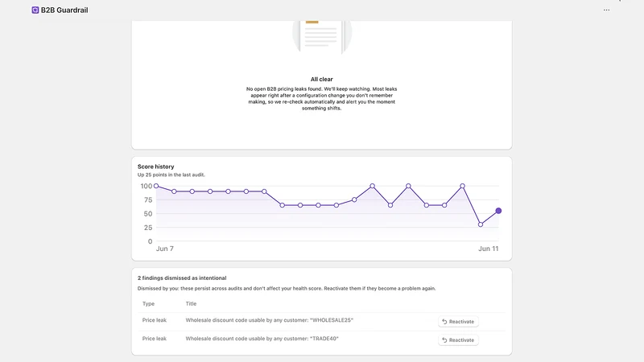
Task: Click the 'Jun 7' axis label
Action: tap(165, 249)
